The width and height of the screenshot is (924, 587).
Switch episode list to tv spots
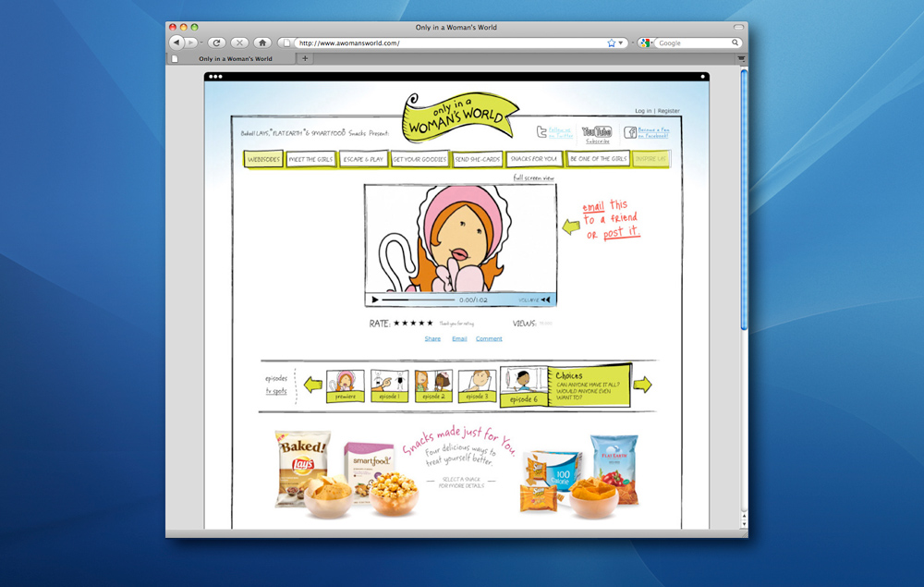pyautogui.click(x=277, y=390)
